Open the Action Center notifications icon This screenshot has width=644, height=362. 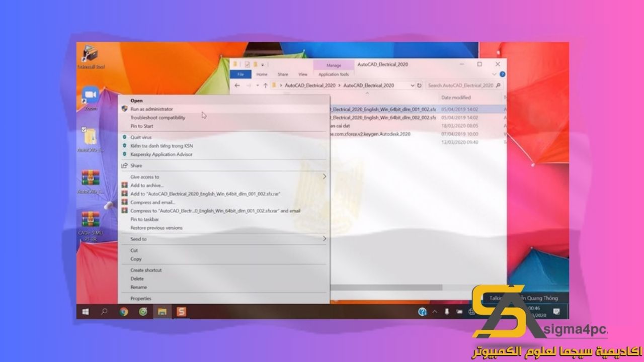(557, 312)
